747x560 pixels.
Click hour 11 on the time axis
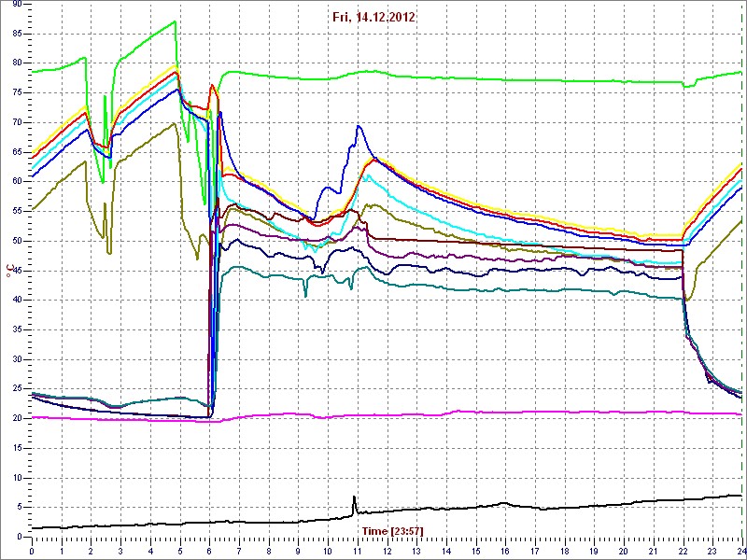click(x=358, y=551)
